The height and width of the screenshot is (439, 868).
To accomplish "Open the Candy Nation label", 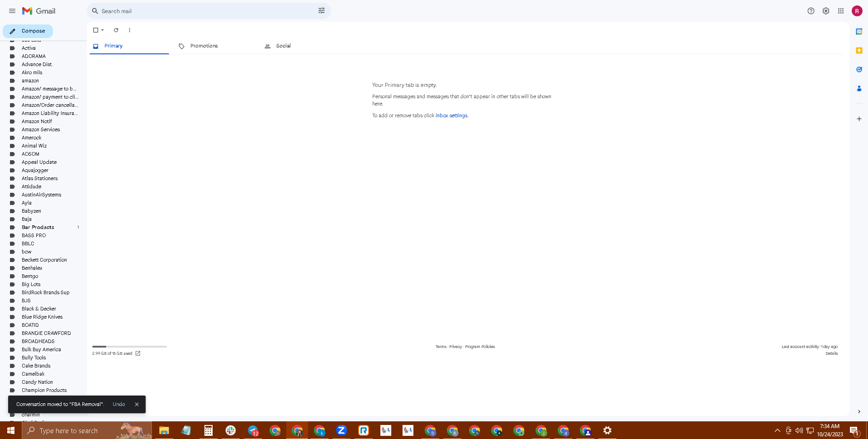I will coord(37,382).
